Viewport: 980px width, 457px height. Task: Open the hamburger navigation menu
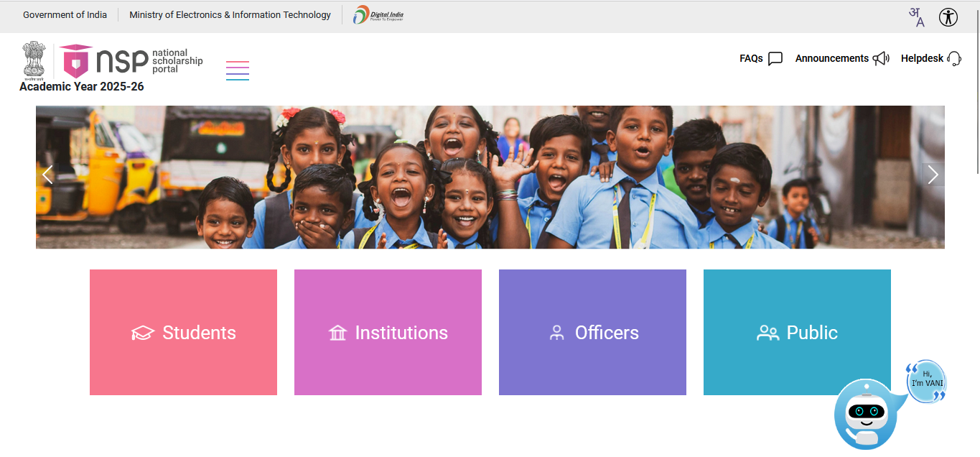click(237, 70)
